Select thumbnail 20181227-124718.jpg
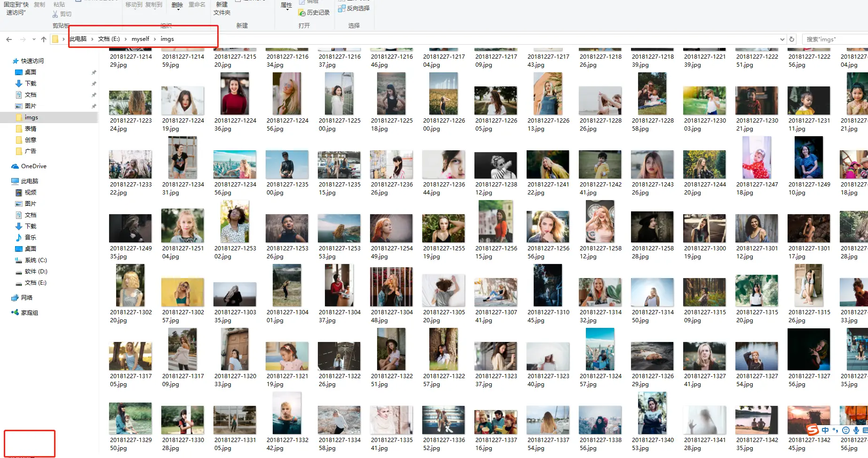The width and height of the screenshot is (868, 458). tap(757, 158)
